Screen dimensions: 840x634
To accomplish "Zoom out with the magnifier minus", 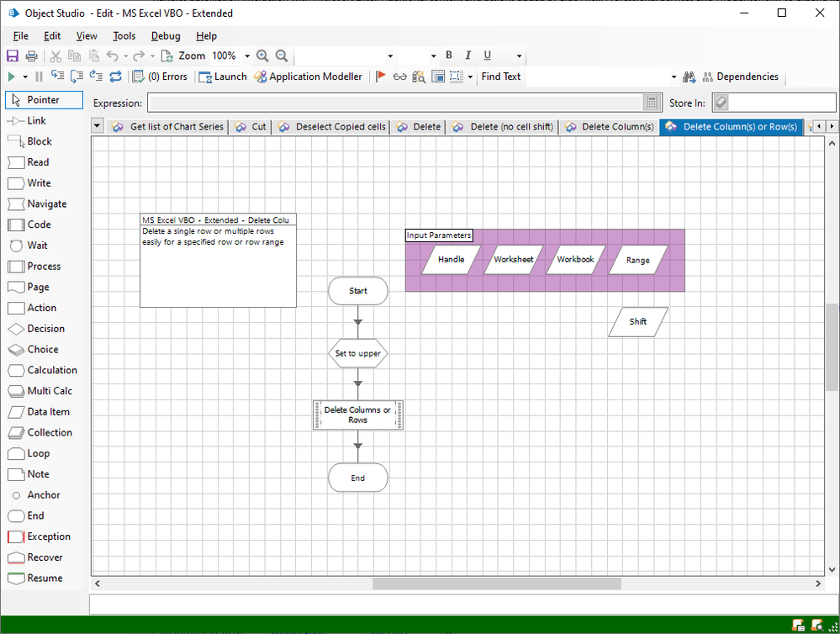I will [282, 55].
